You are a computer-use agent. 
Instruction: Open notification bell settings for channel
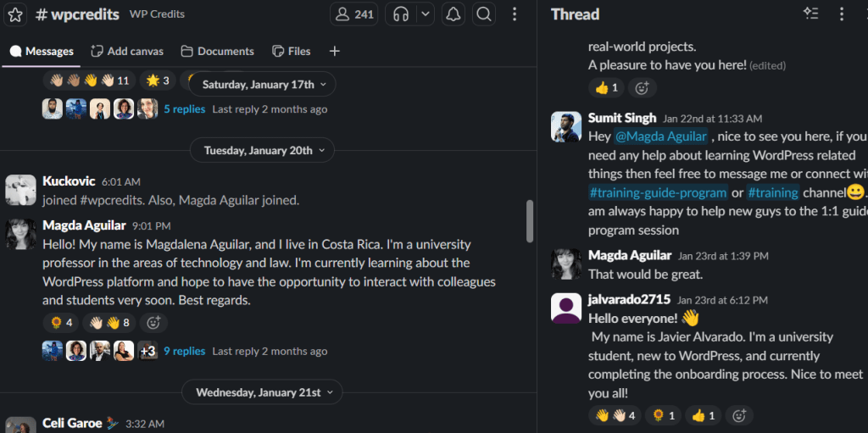(x=453, y=14)
